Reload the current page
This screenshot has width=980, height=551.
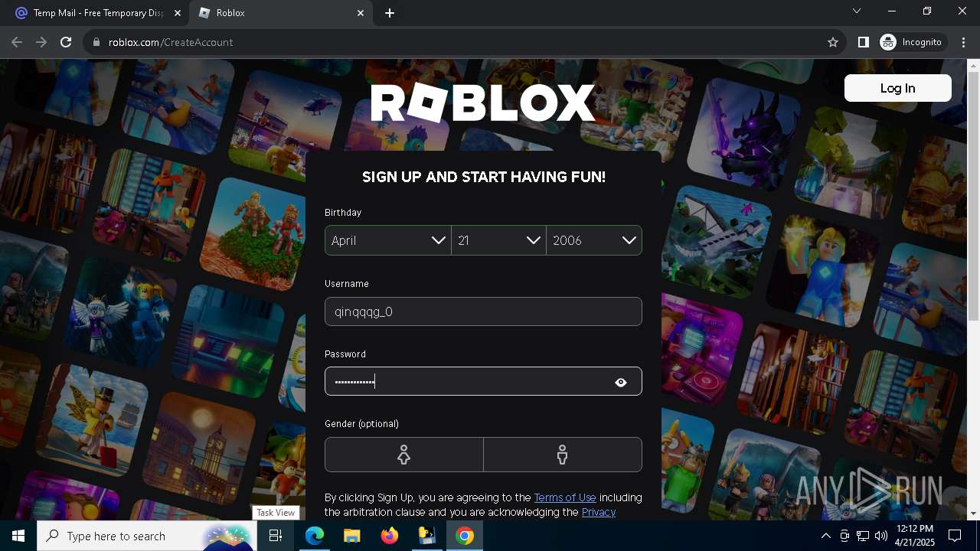[x=66, y=42]
